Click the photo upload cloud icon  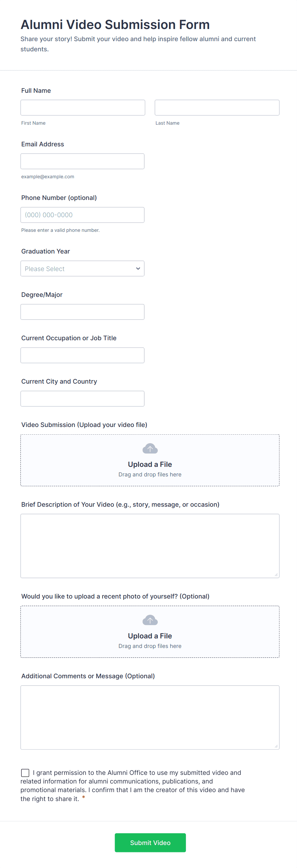[x=150, y=620]
